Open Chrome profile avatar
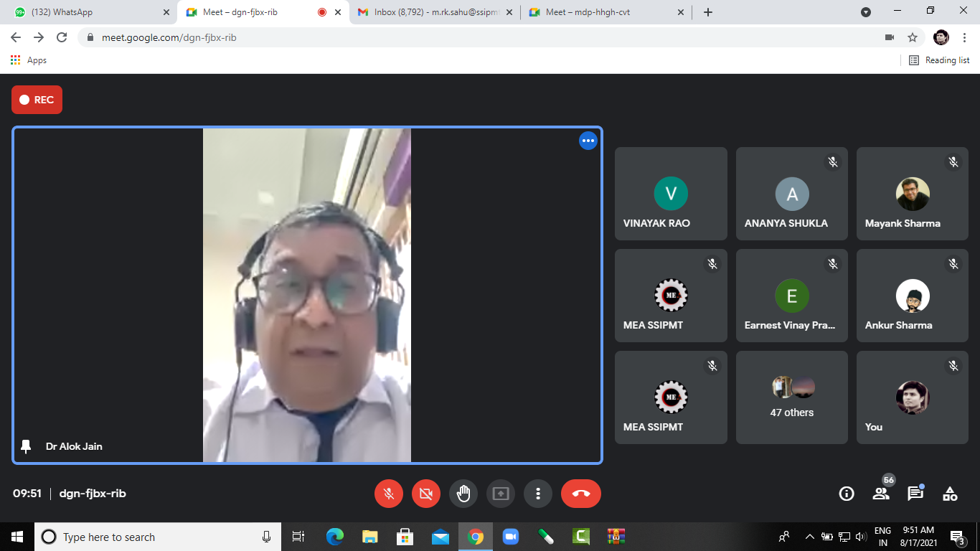This screenshot has width=980, height=551. point(941,37)
